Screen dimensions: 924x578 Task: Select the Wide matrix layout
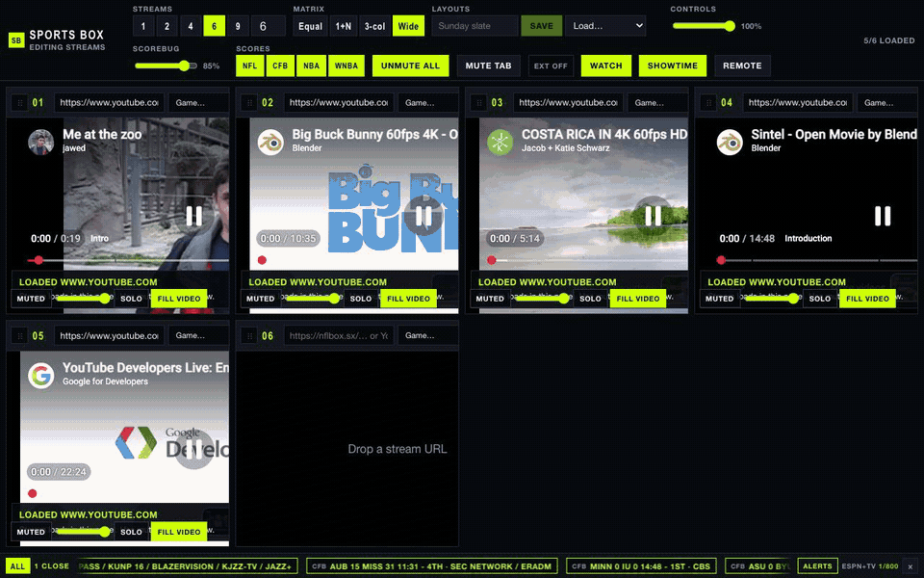(x=408, y=26)
